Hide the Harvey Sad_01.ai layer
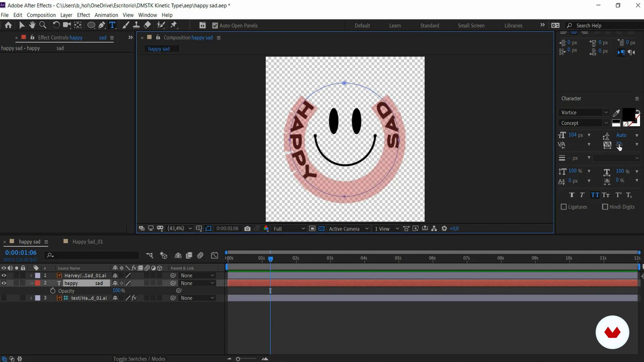This screenshot has height=362, width=644. coord(4,276)
